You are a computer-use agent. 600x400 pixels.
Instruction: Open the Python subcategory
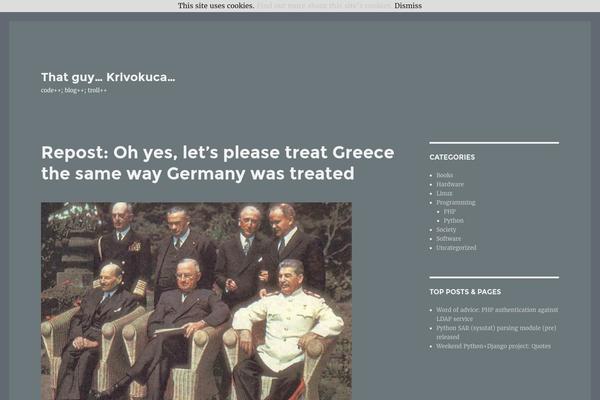coord(453,221)
